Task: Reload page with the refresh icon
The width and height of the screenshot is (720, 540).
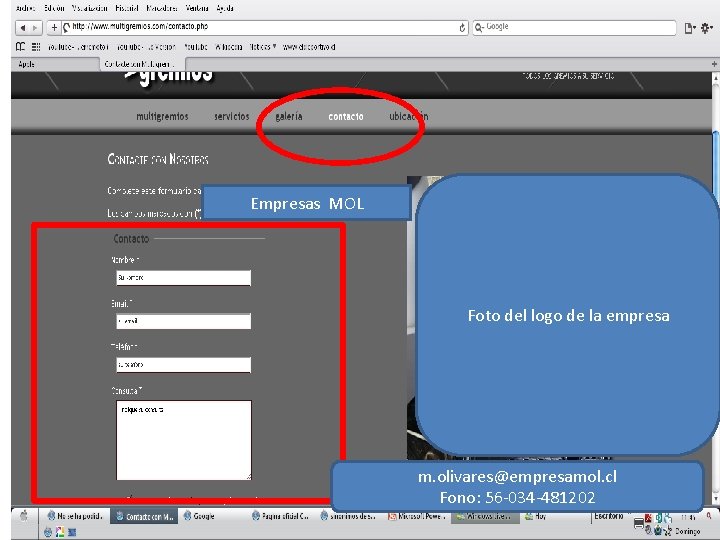Action: point(462,28)
